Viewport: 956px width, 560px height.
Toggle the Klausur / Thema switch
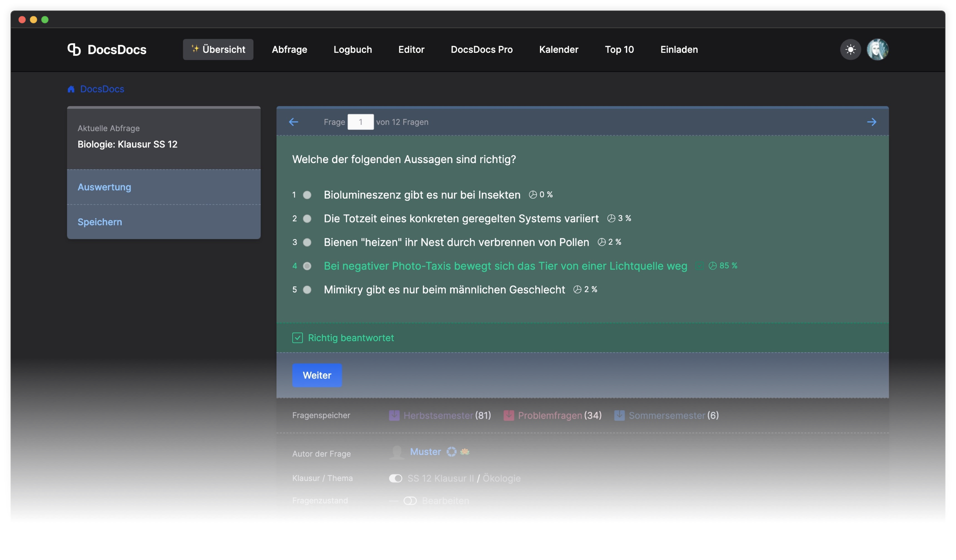click(395, 478)
